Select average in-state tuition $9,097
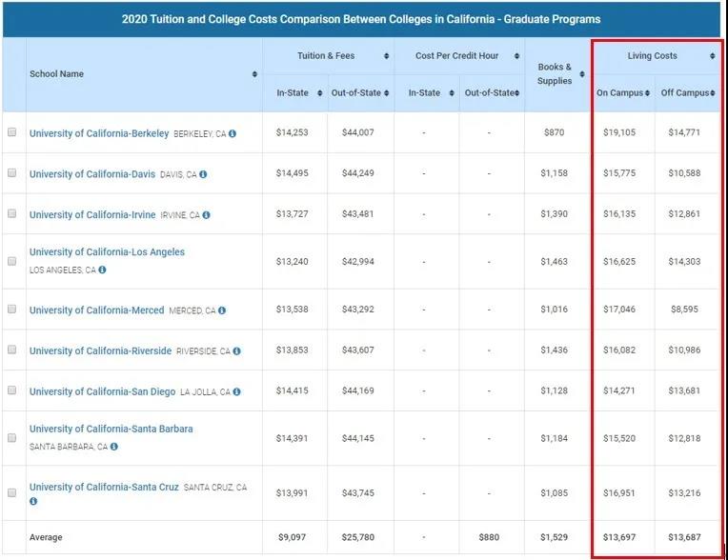This screenshot has width=728, height=560. (292, 537)
